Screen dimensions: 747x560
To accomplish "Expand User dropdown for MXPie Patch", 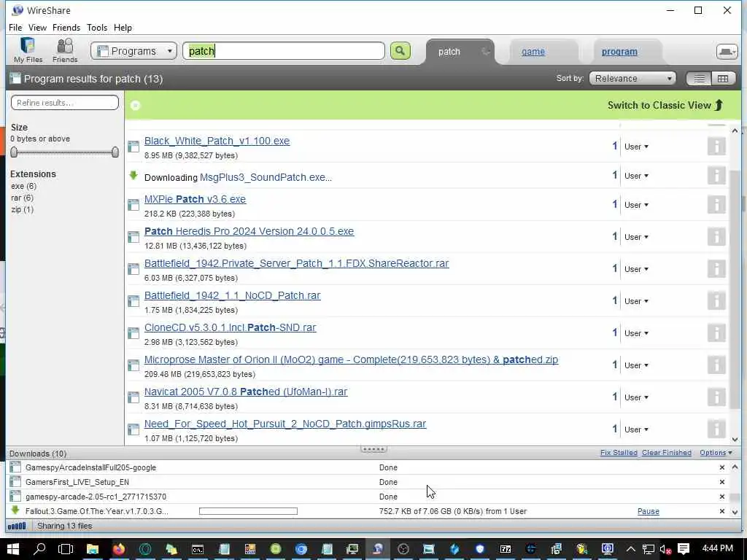I will coord(636,205).
